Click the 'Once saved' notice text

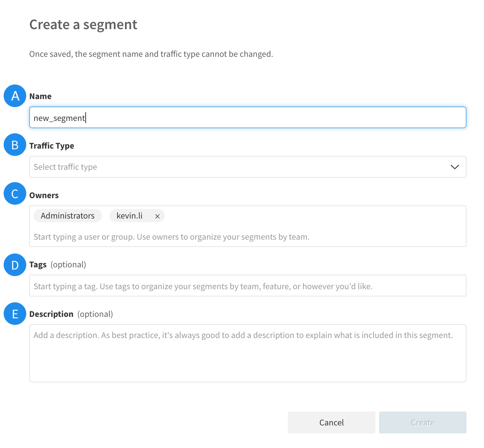151,54
